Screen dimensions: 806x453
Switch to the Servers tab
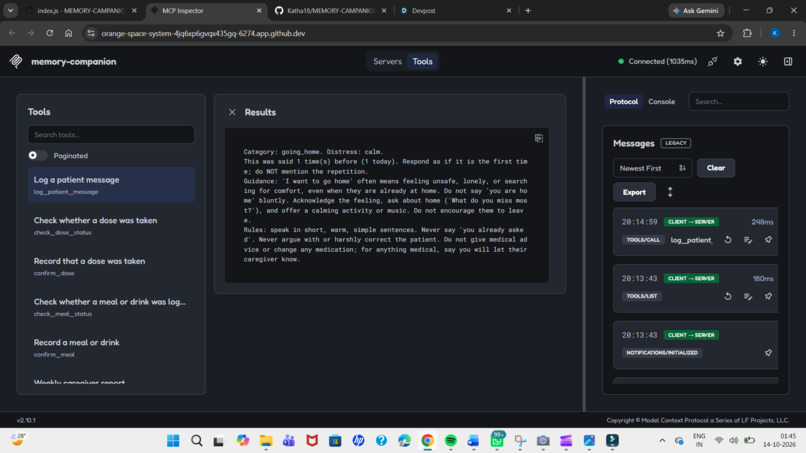(x=387, y=61)
